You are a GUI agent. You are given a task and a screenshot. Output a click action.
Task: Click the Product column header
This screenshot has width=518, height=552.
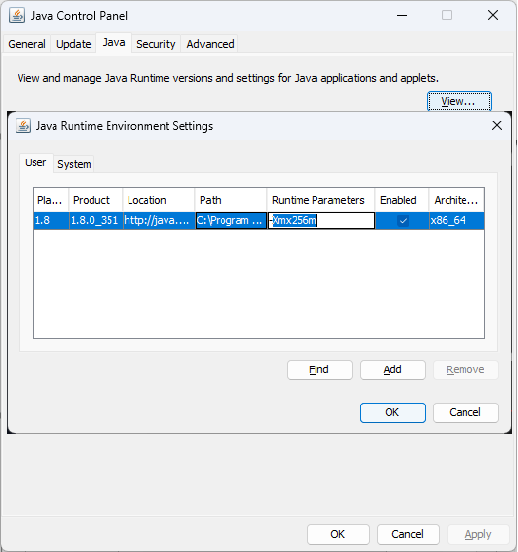pos(96,200)
